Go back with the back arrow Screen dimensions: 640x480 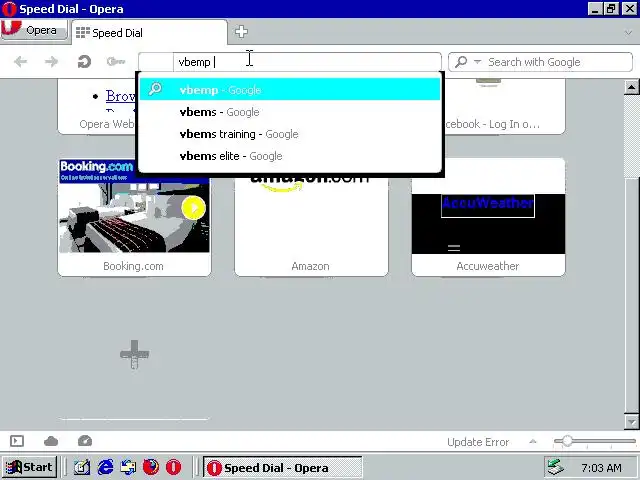click(x=20, y=62)
